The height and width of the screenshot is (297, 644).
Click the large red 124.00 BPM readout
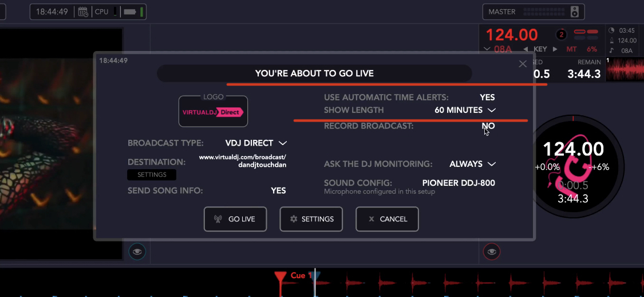pos(511,35)
